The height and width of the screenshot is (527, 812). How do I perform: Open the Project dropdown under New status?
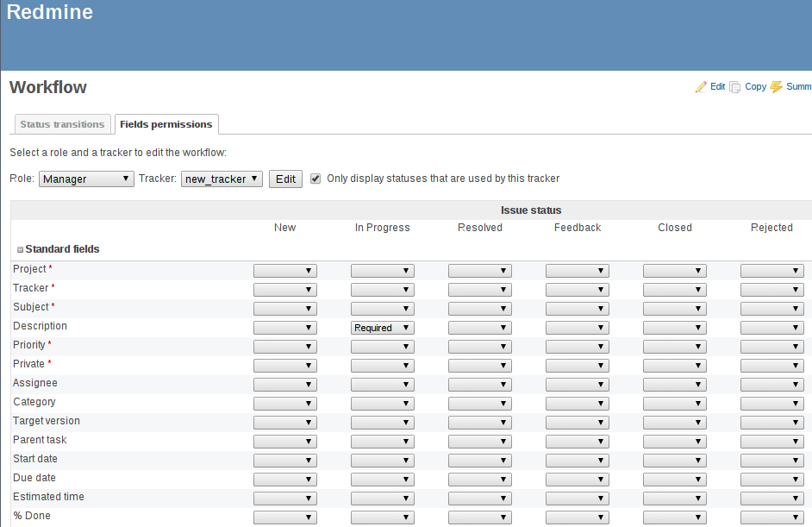pyautogui.click(x=284, y=268)
